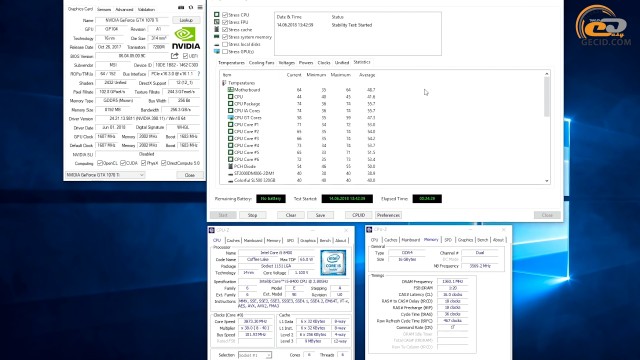Open Socket selection dropdown in CPU-Z

(255, 355)
